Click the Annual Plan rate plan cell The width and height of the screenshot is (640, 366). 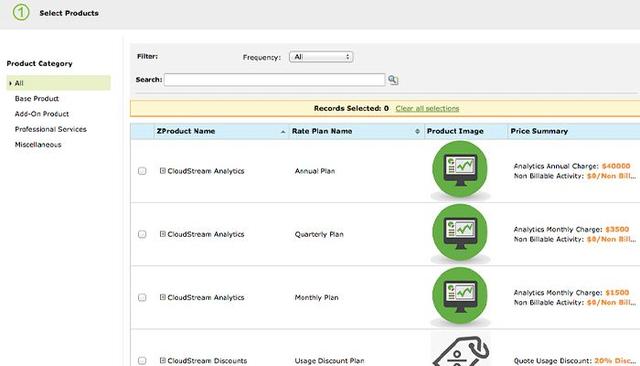point(315,171)
